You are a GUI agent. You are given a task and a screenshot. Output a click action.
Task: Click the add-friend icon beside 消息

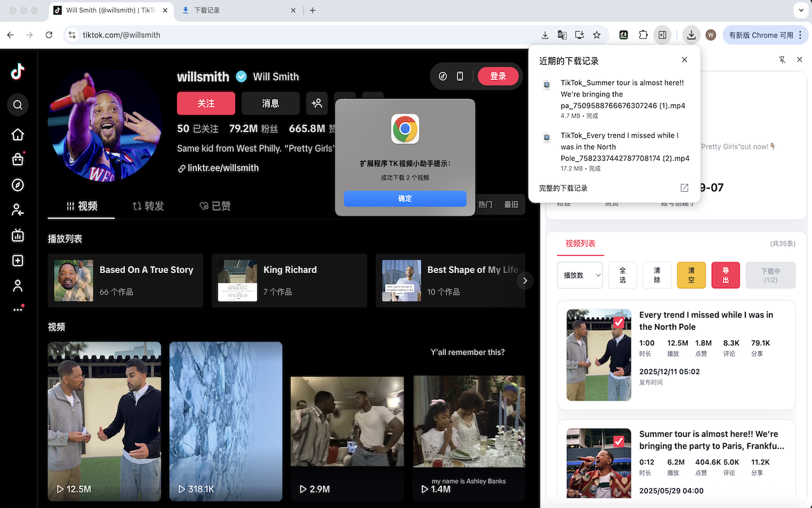(317, 103)
